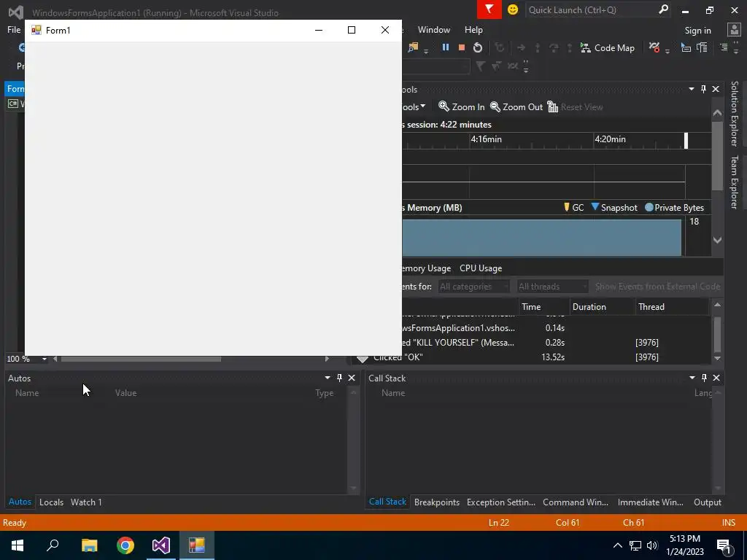
Task: Switch to the Watch 1 tab
Action: point(86,502)
